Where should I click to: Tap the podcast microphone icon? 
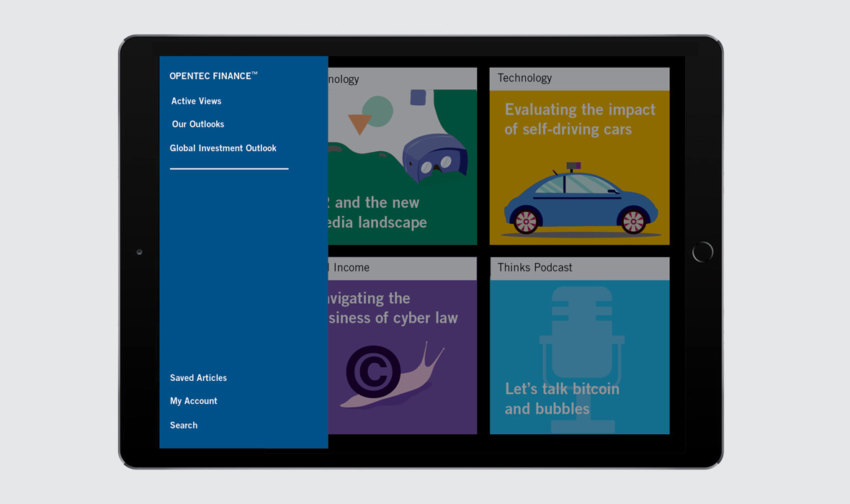tap(581, 338)
